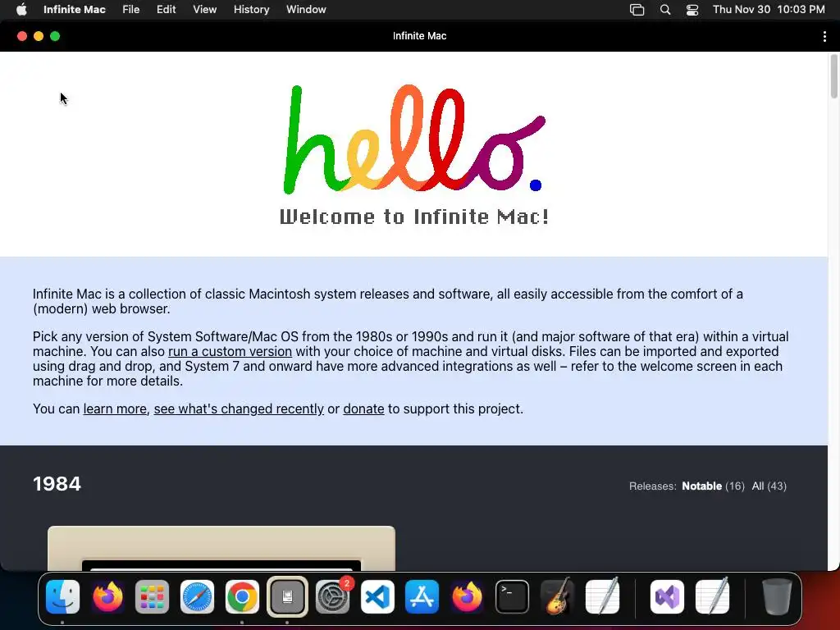Image resolution: width=840 pixels, height=630 pixels.
Task: Follow the "learn more" link
Action: (115, 409)
